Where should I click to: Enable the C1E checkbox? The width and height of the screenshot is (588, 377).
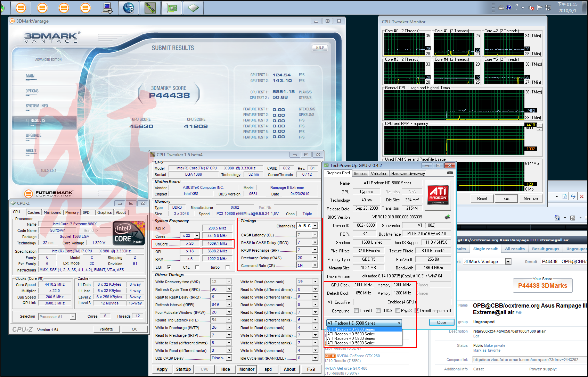click(x=197, y=267)
